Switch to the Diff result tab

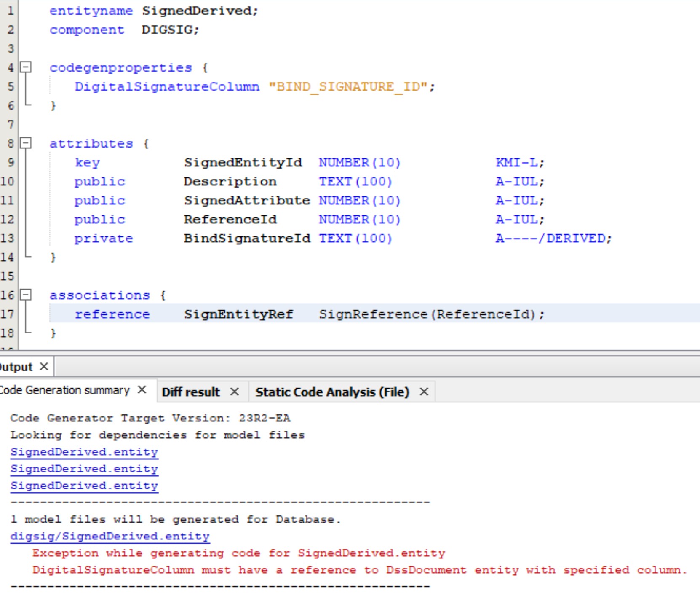191,392
